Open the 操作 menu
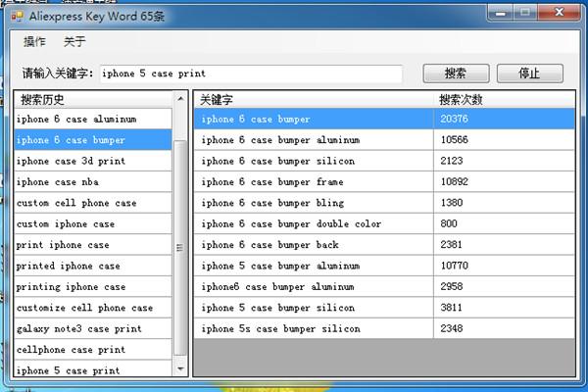Image resolution: width=588 pixels, height=392 pixels. (34, 41)
